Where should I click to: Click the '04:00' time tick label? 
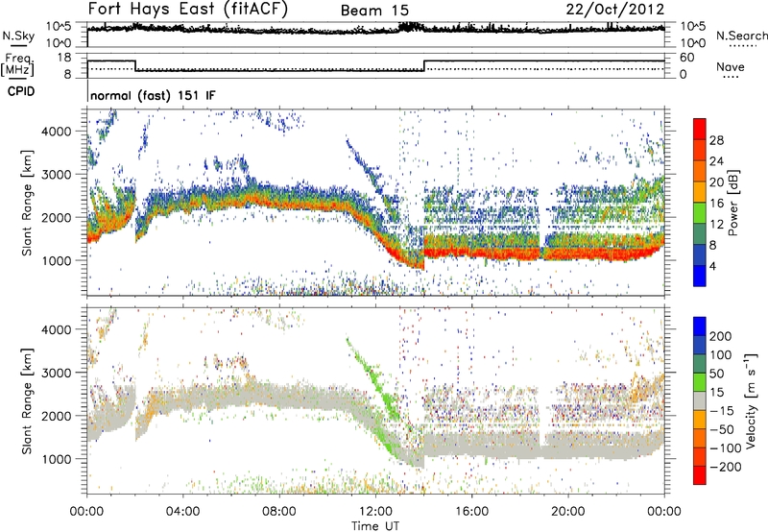coord(182,512)
